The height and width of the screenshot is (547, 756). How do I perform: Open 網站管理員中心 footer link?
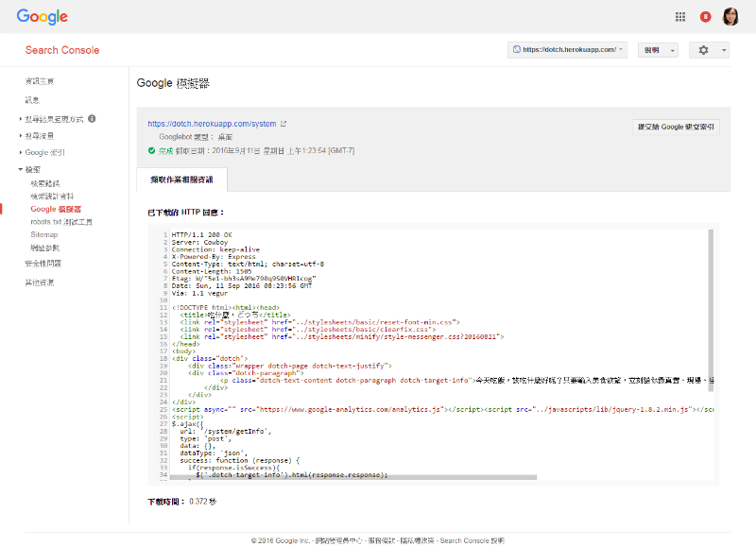[x=338, y=540]
